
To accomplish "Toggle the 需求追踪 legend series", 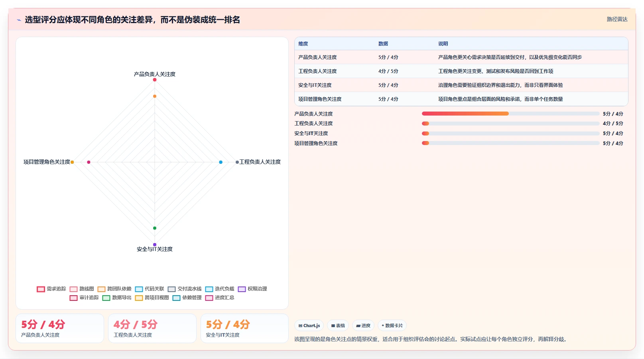I will click(x=51, y=289).
